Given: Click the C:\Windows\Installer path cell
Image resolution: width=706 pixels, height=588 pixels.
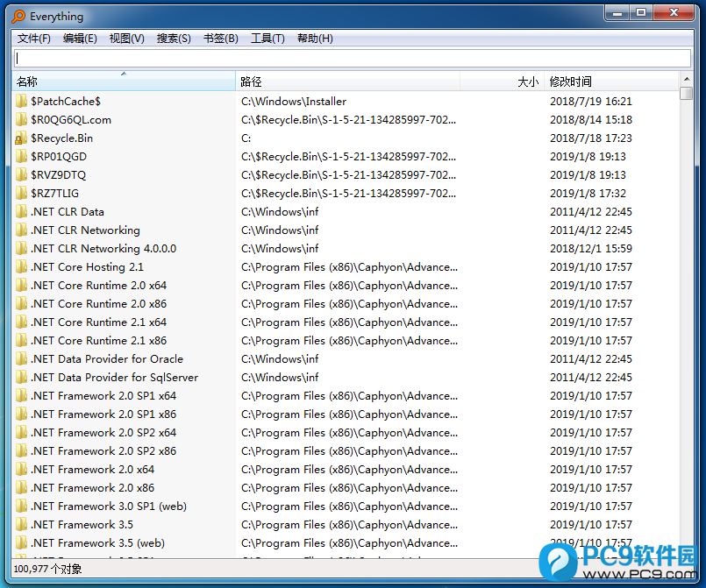Looking at the screenshot, I should point(294,102).
